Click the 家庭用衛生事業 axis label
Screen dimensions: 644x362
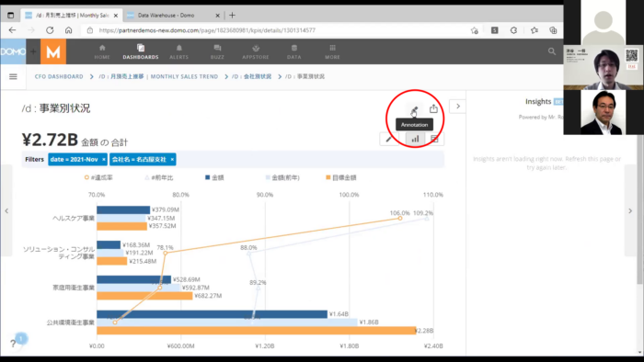point(74,288)
